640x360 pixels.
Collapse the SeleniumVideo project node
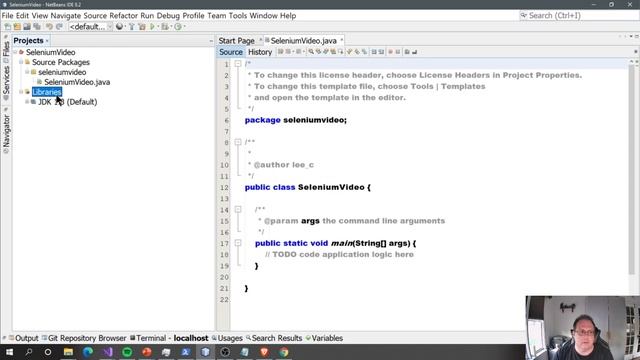click(15, 52)
